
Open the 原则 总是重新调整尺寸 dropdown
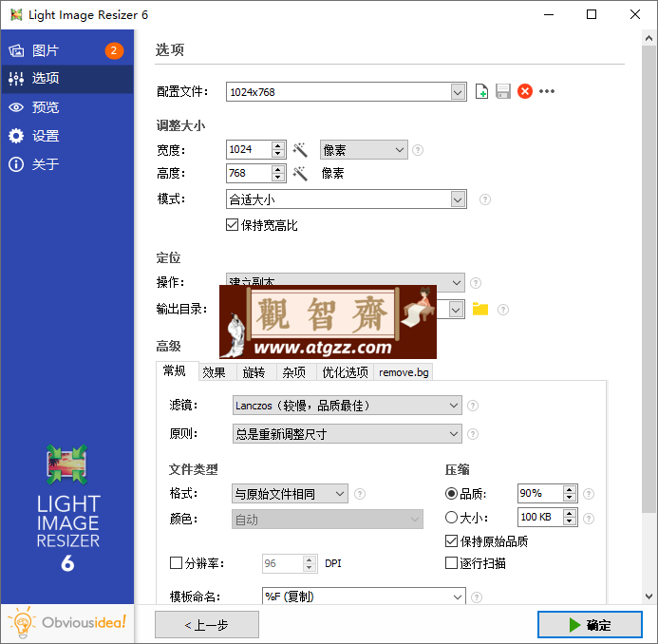(x=348, y=434)
